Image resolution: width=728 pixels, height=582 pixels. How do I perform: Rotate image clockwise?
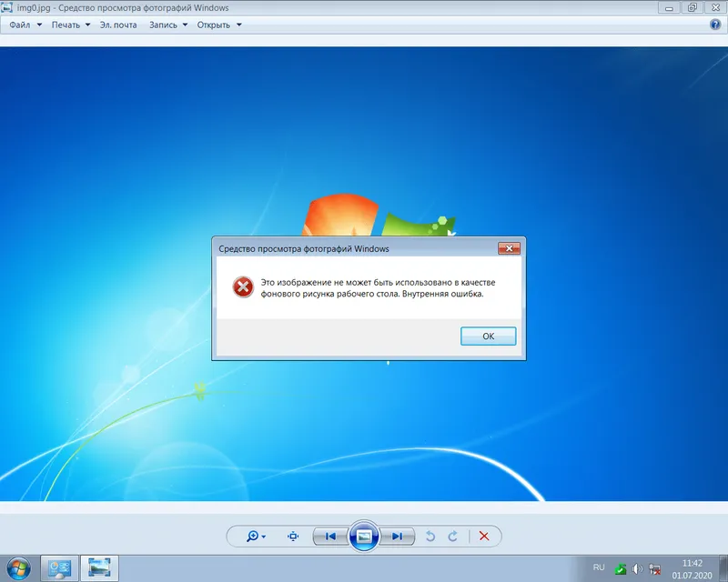[x=452, y=537]
